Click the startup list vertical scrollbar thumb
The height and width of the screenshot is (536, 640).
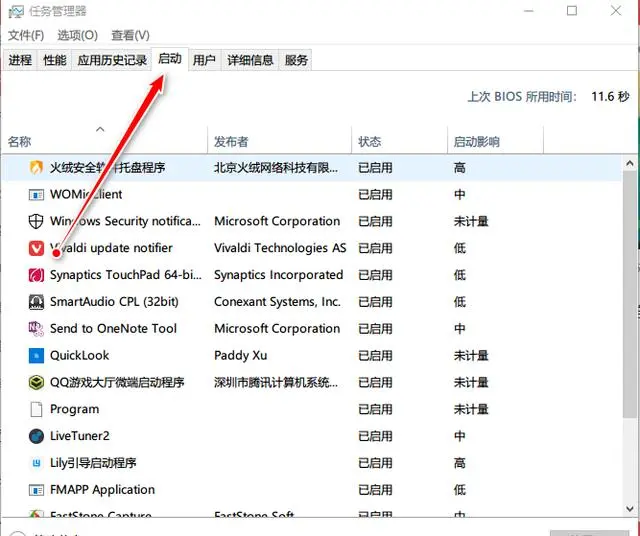click(x=630, y=294)
